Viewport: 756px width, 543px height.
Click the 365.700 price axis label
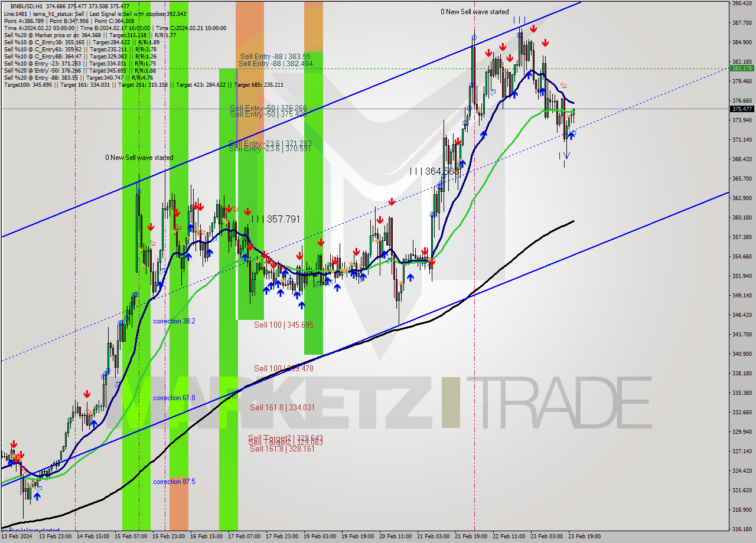point(742,178)
